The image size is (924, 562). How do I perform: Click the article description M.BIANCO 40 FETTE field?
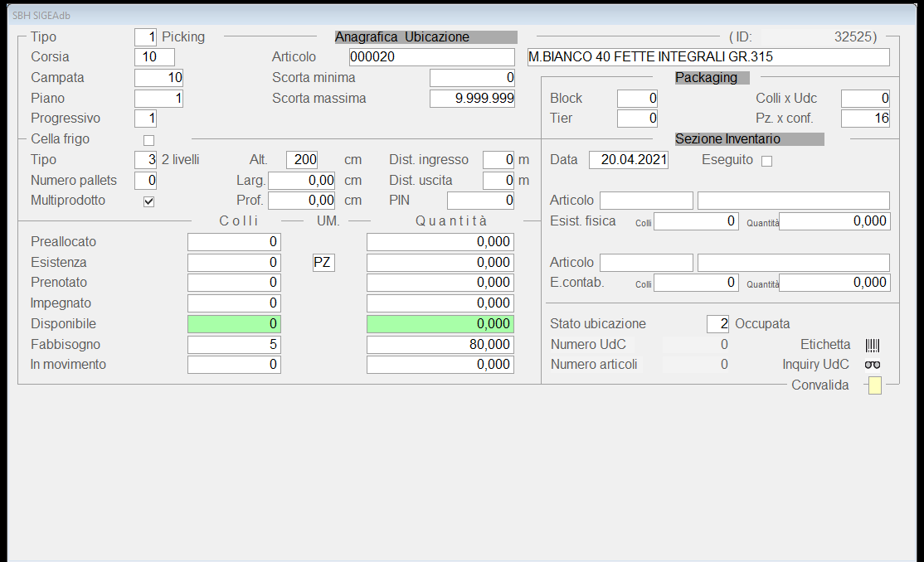(708, 57)
